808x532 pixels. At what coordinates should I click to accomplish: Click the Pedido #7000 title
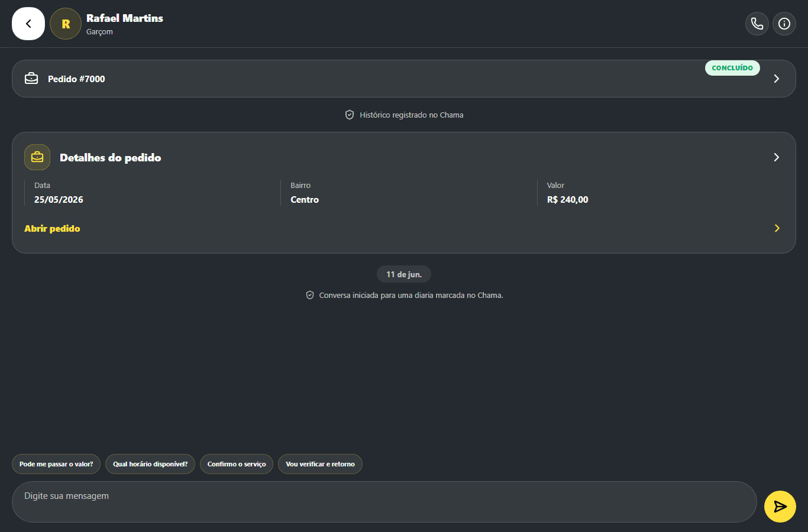point(76,79)
